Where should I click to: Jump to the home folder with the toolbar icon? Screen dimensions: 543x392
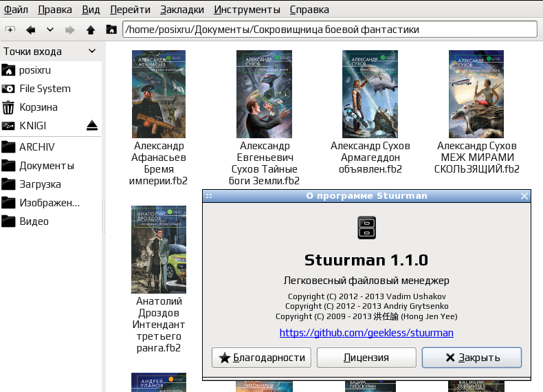[x=111, y=30]
